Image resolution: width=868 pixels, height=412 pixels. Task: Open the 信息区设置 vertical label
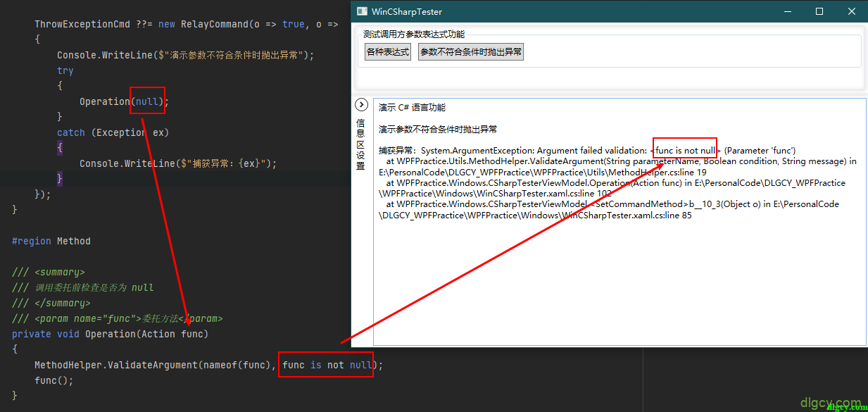pyautogui.click(x=360, y=145)
